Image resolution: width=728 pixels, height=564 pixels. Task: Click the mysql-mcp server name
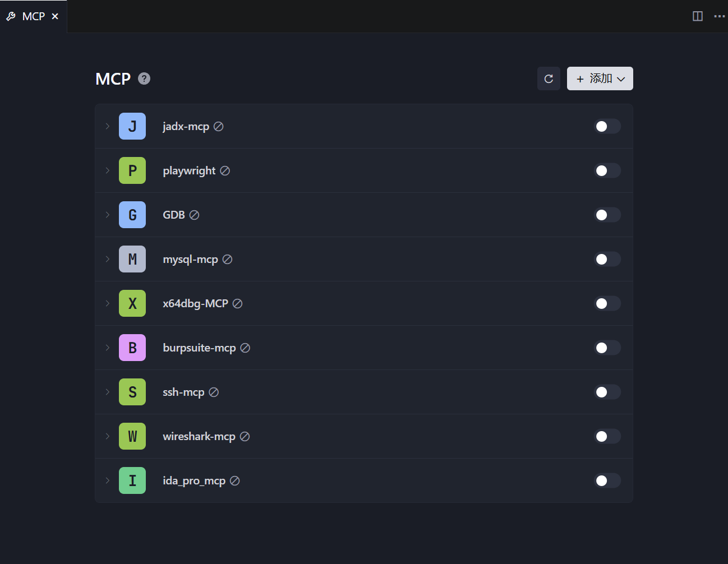190,260
